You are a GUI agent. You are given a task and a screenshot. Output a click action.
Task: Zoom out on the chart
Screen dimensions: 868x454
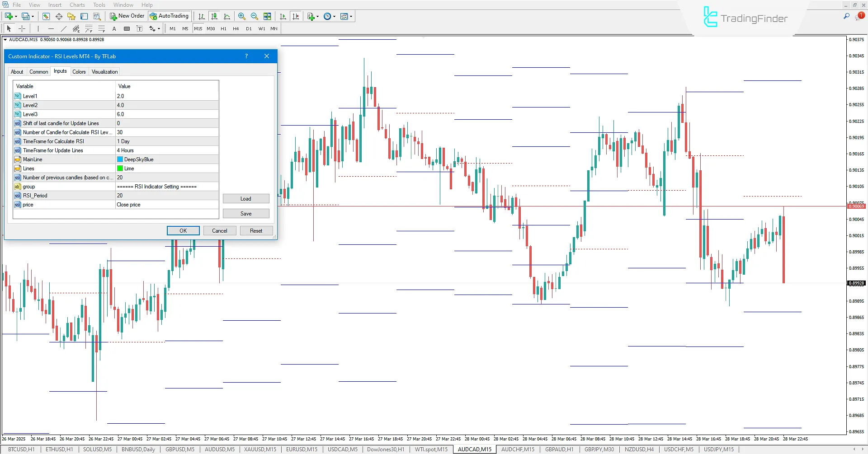255,16
